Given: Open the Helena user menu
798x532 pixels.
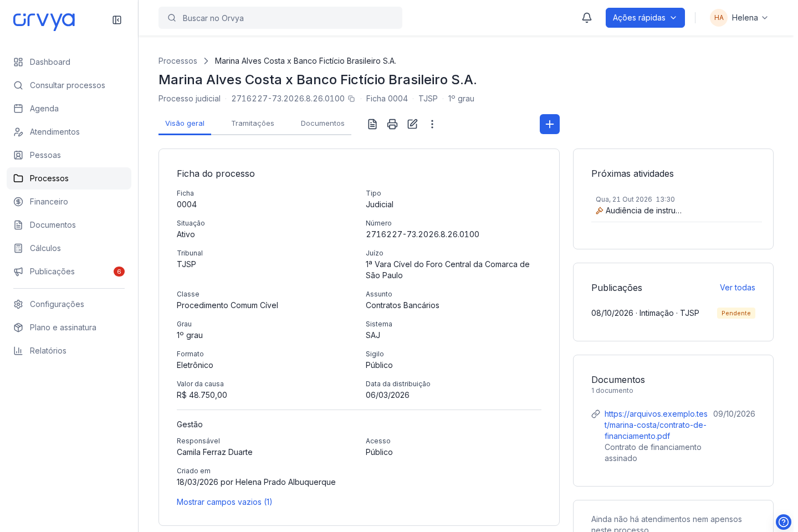Looking at the screenshot, I should (x=739, y=18).
